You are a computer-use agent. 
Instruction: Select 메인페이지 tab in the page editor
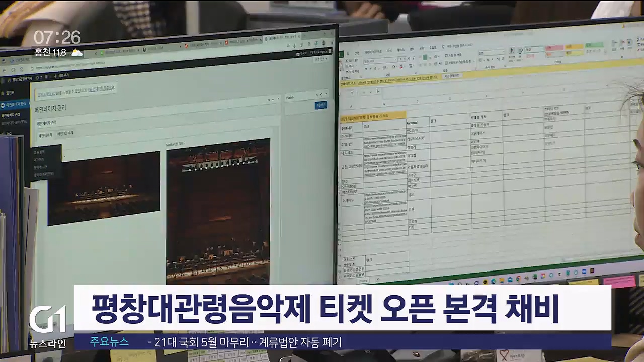[x=46, y=135]
